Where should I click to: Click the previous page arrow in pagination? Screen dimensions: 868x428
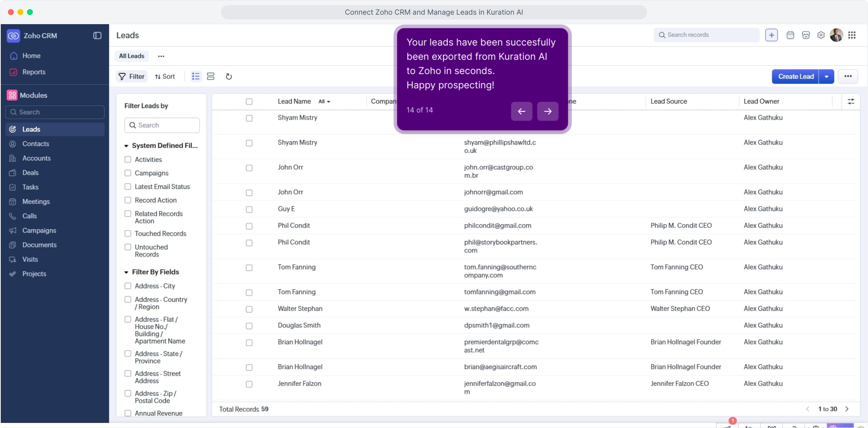click(808, 409)
